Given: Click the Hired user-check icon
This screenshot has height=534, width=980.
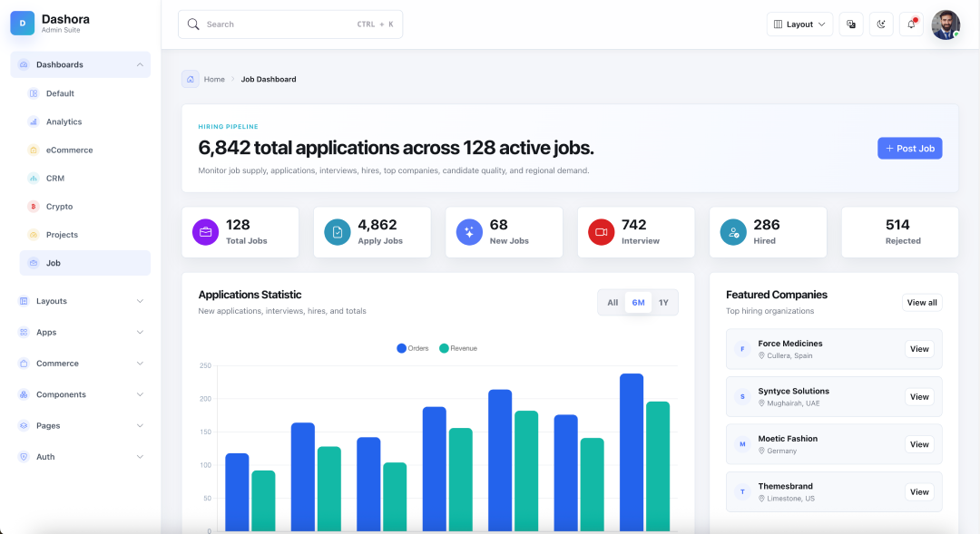Looking at the screenshot, I should coord(733,232).
